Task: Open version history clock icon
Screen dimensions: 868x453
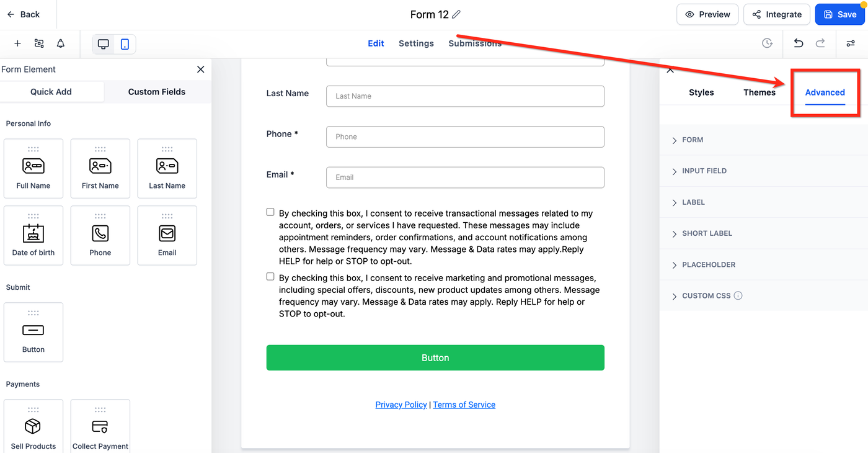Action: (x=767, y=43)
